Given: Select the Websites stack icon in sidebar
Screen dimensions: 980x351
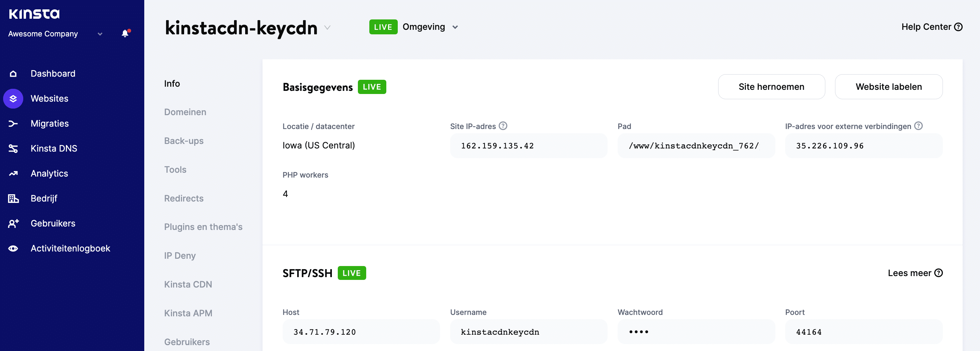Looking at the screenshot, I should (x=13, y=98).
